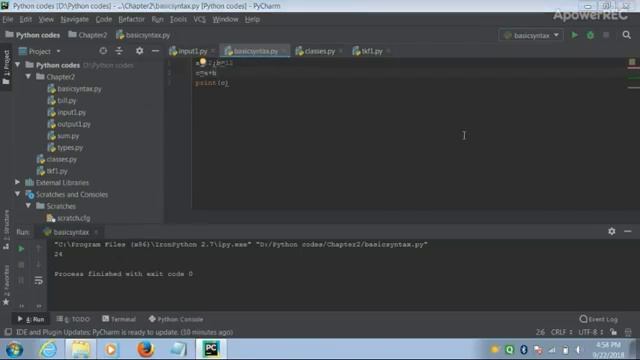
Task: Run the basicsyntax configuration with the green play button
Action: (x=574, y=35)
